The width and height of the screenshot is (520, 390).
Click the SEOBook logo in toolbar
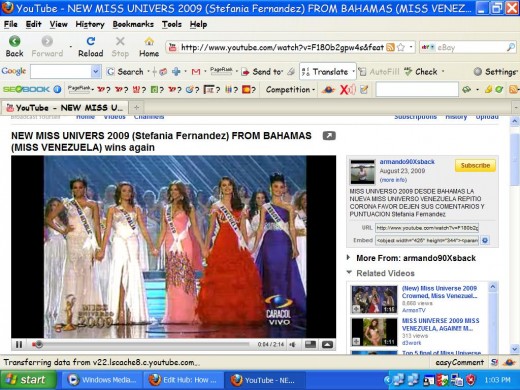pos(26,89)
